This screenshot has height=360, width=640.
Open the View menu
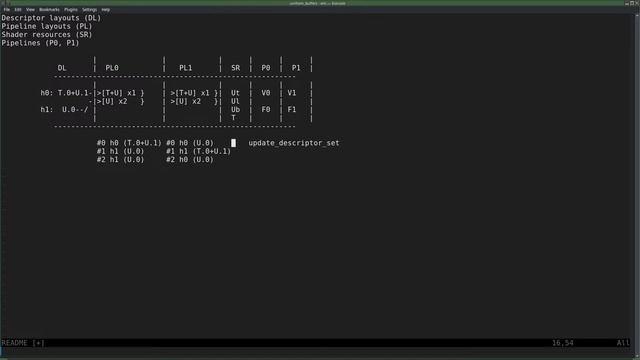pyautogui.click(x=30, y=9)
